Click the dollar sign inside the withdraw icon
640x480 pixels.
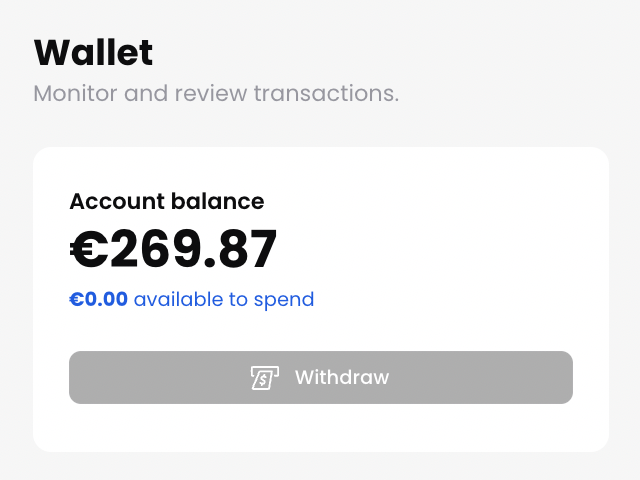(x=263, y=379)
